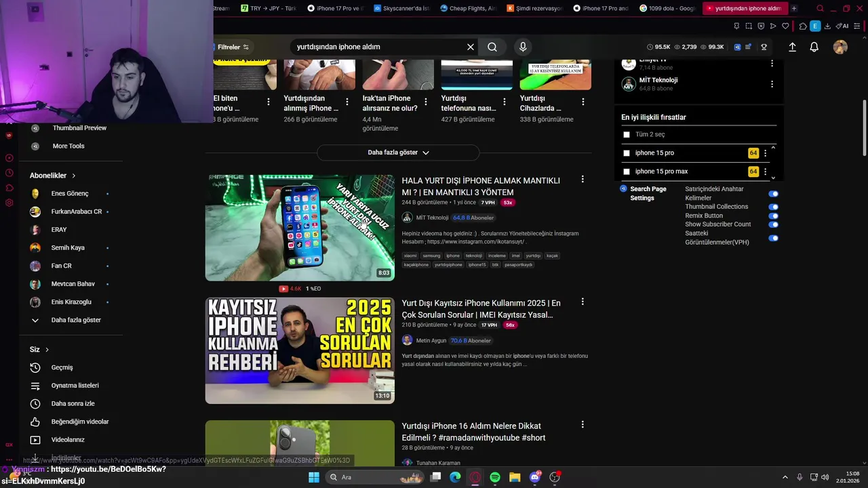868x488 pixels.
Task: Open options for iphone 15 pro keyword
Action: tap(765, 153)
